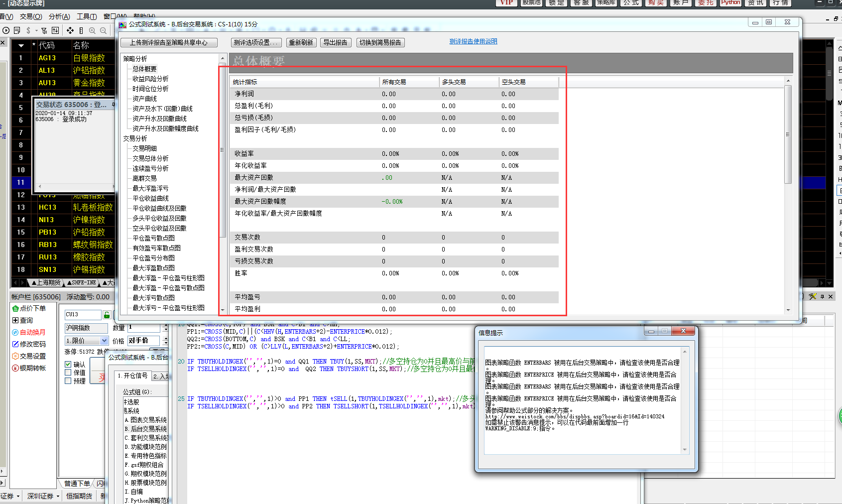
Task: Switch to the SHFE-INE tab
Action: (81, 282)
